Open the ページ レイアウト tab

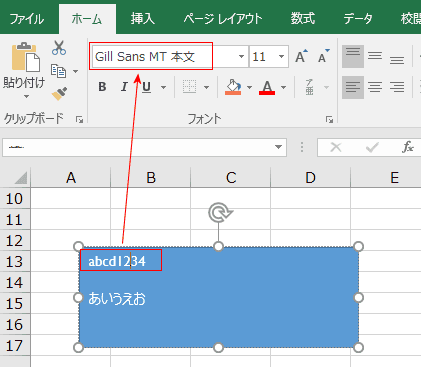coord(223,19)
